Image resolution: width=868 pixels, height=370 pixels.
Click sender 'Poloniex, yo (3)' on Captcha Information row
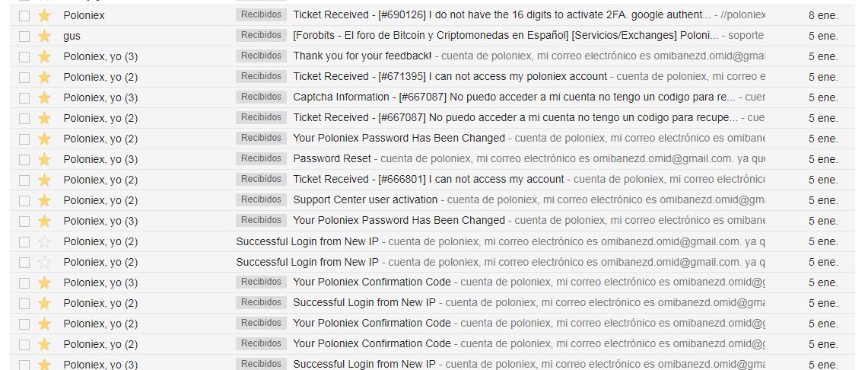tap(100, 97)
